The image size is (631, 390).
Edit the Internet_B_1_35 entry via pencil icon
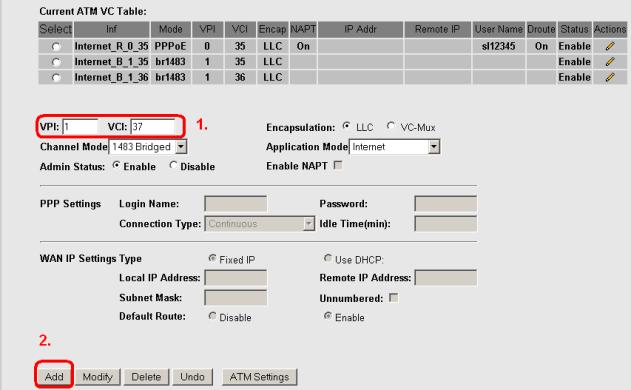[x=610, y=62]
